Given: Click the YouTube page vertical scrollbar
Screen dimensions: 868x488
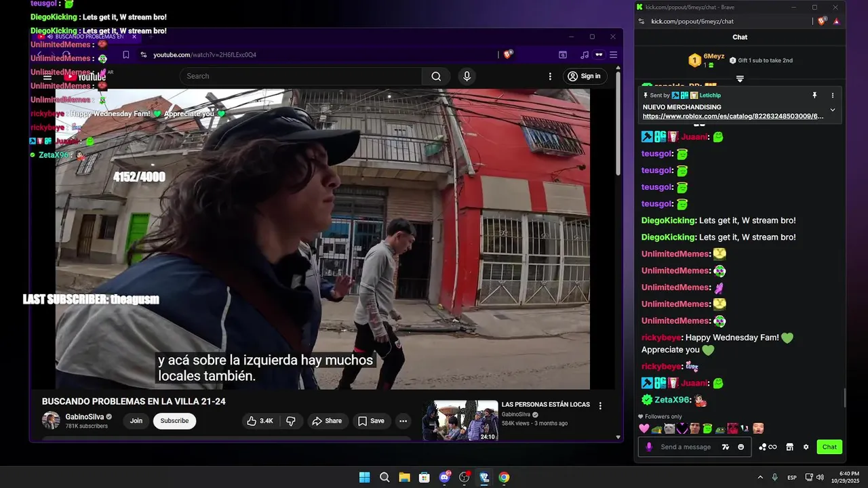Looking at the screenshot, I should point(618,122).
